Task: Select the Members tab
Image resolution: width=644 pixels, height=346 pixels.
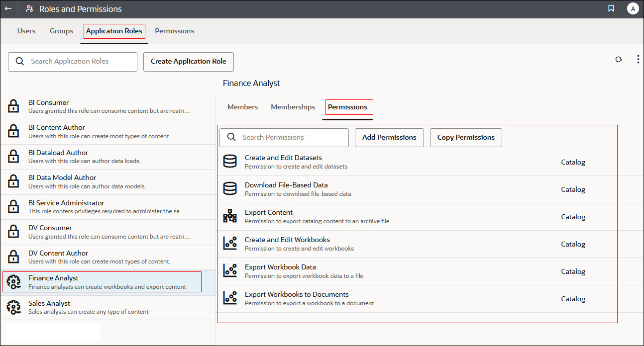Action: [242, 107]
